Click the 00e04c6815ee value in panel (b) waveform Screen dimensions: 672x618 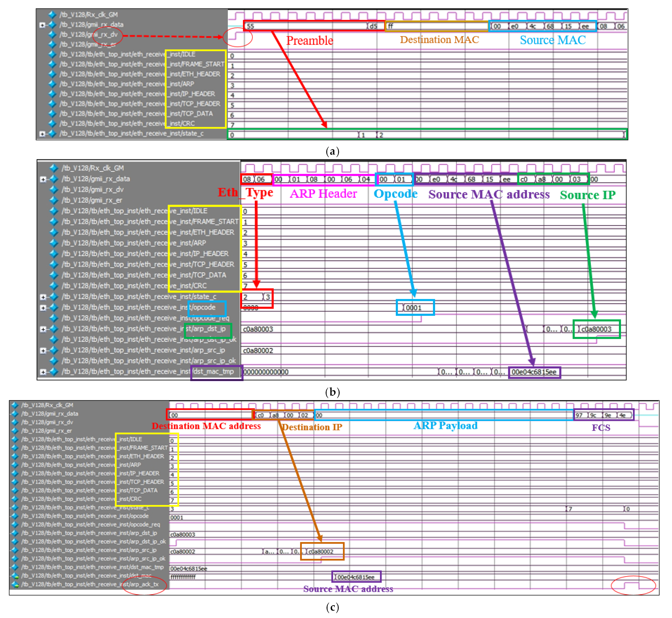[534, 372]
